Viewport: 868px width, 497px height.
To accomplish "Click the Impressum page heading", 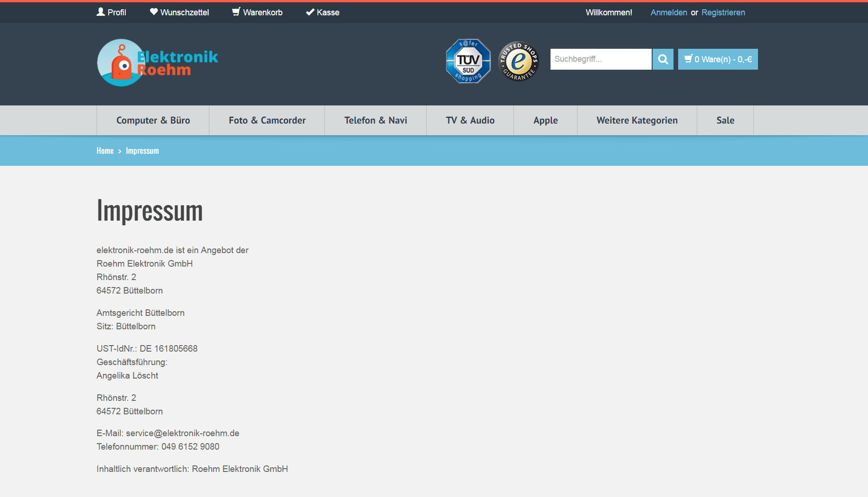I will pos(149,211).
